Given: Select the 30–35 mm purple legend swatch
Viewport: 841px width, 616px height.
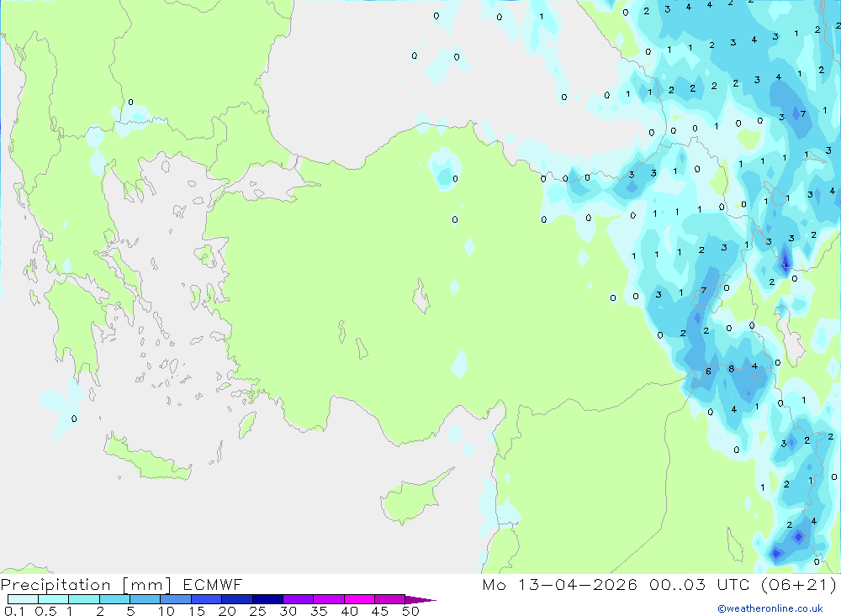Looking at the screenshot, I should (x=298, y=599).
